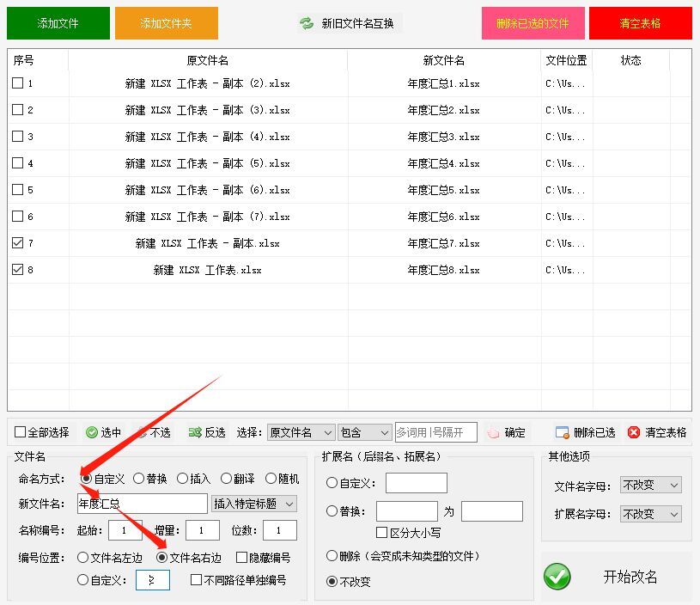Screen dimensions: 700x605
Task: Select extension 自定义 radio
Action: (332, 483)
